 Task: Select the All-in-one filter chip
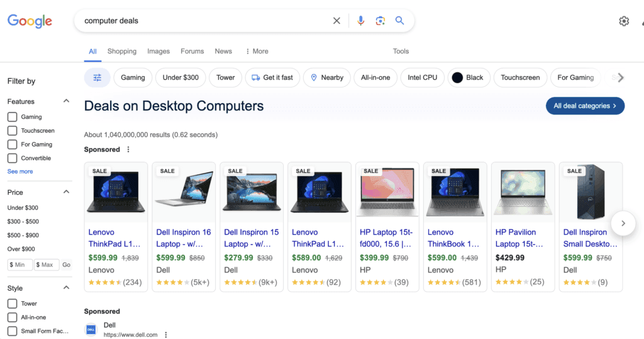tap(375, 77)
